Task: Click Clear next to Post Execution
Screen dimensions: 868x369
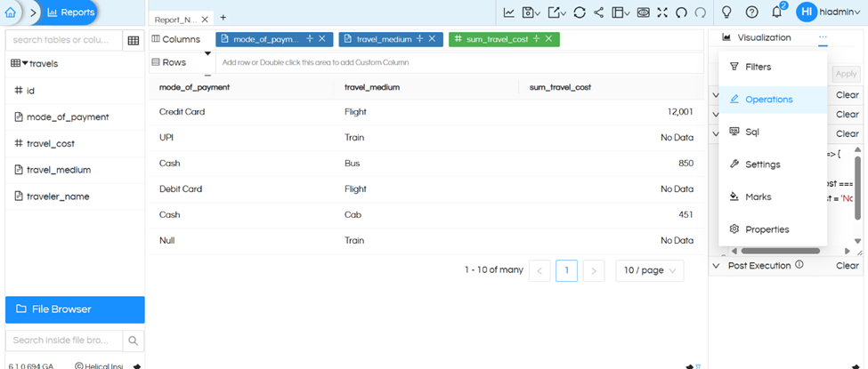Action: pos(847,265)
